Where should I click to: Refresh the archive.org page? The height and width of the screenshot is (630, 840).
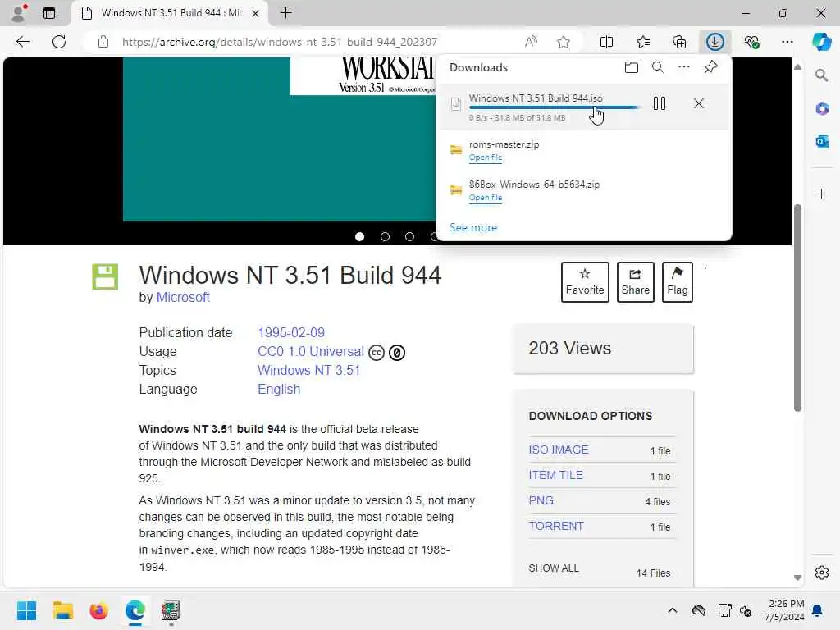pos(59,42)
